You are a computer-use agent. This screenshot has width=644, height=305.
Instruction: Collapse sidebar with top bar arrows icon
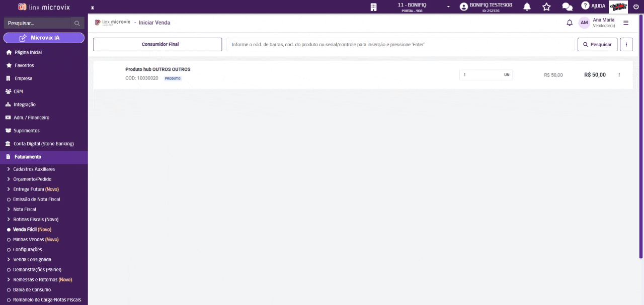[93, 8]
